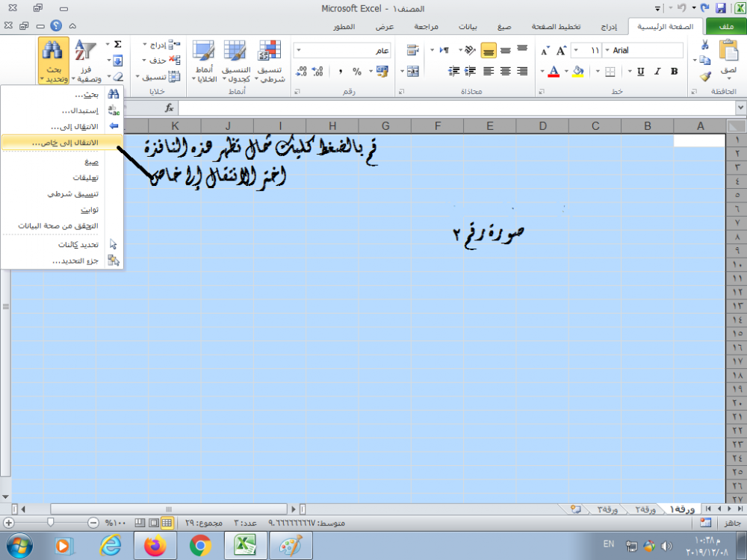This screenshot has width=747, height=560.
Task: Click the Accounting Number Format coins icon
Action: pos(382,72)
